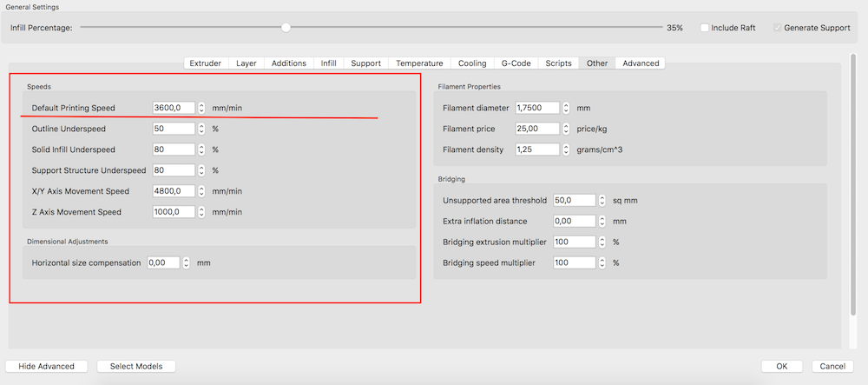Toggle the Generate Support checkbox
This screenshot has height=385, width=868.
coord(774,28)
